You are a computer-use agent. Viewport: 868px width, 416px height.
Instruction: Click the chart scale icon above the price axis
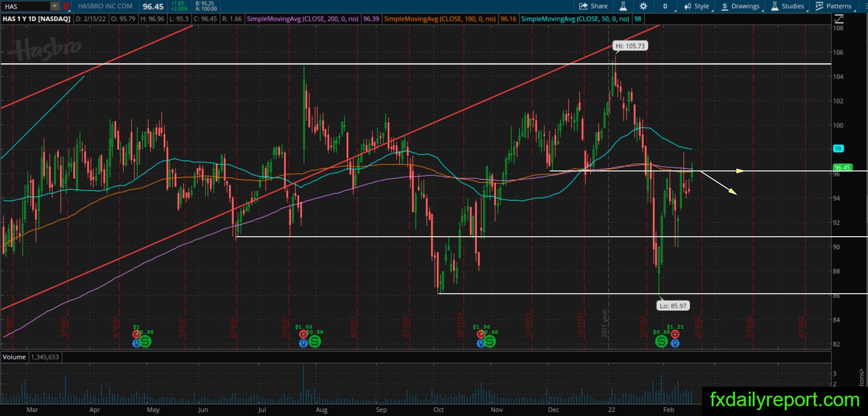tap(839, 19)
